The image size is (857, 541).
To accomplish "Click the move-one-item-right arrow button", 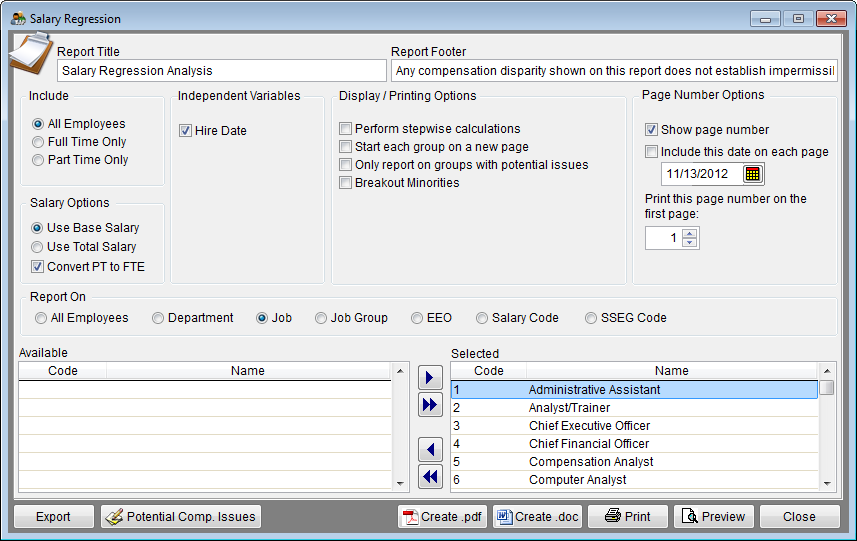I will (x=430, y=378).
